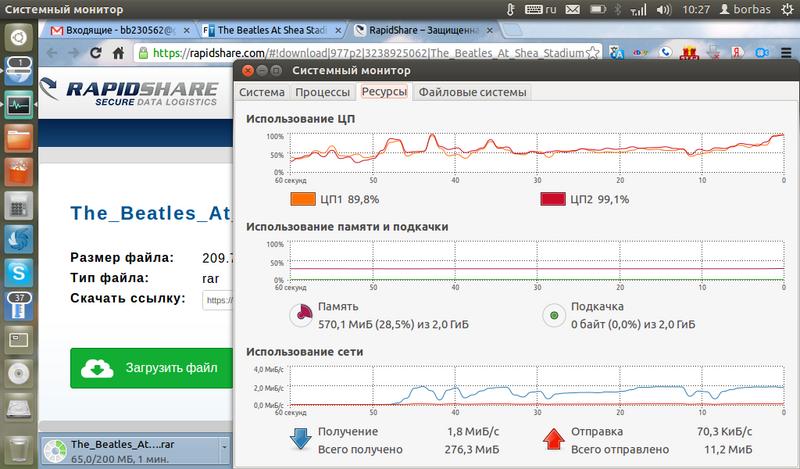Click the video camera extension icon
The width and height of the screenshot is (800, 469).
762,53
